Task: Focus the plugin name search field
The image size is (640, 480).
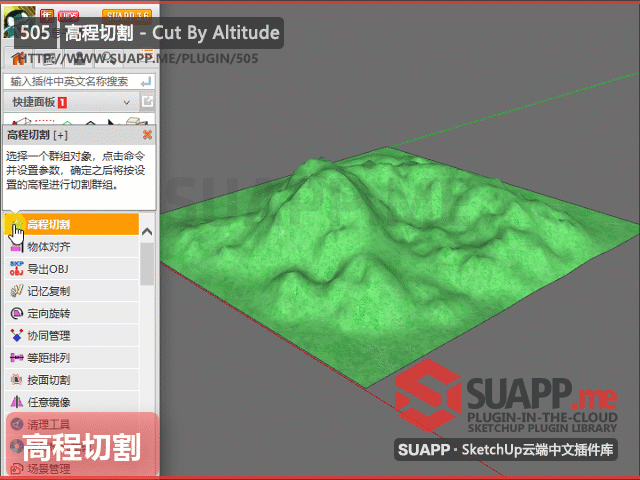Action: [79, 82]
